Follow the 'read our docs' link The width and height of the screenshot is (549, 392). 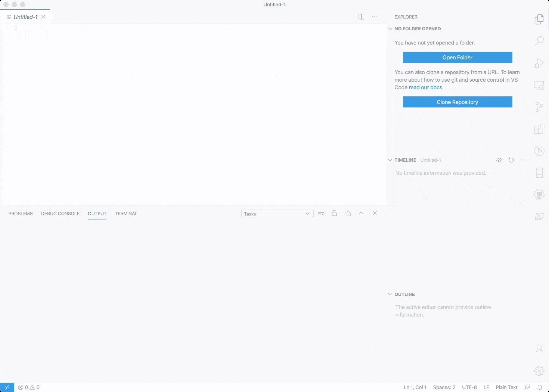[426, 87]
